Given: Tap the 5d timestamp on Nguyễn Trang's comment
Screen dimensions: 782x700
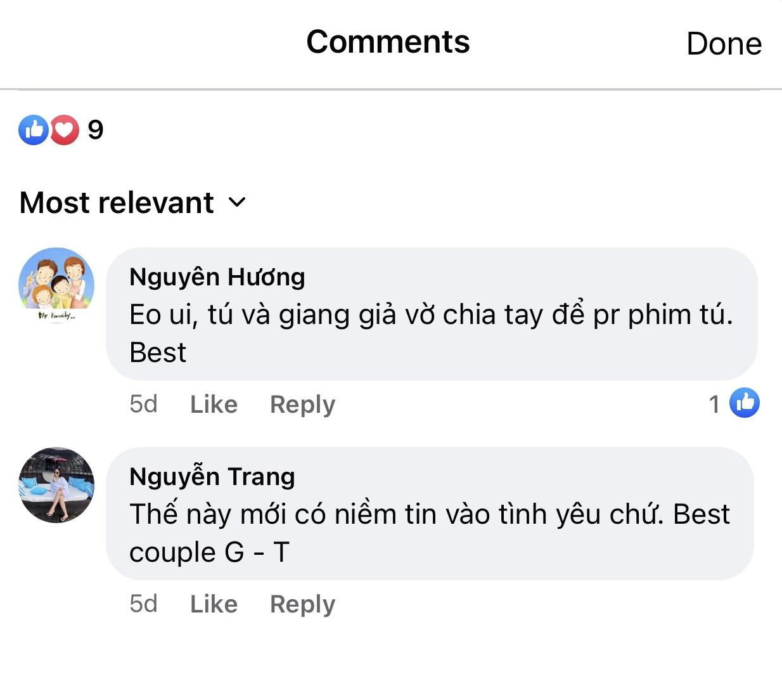Looking at the screenshot, I should click(144, 604).
